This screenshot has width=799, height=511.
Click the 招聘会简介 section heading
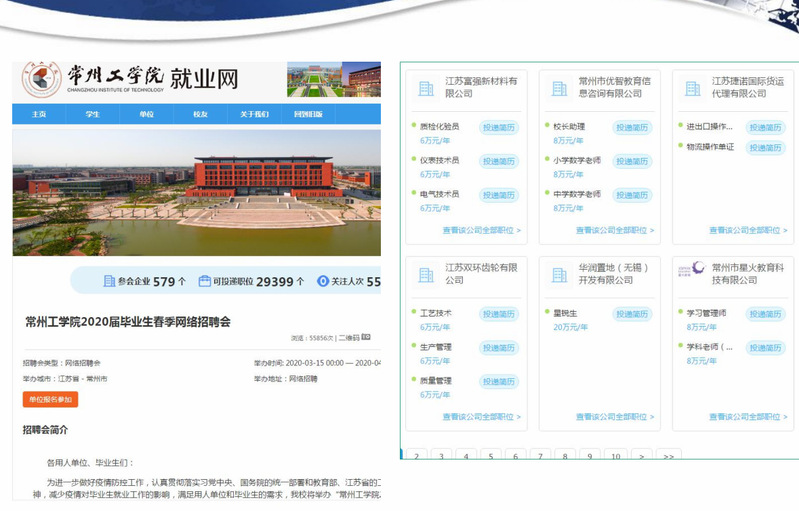pyautogui.click(x=45, y=430)
